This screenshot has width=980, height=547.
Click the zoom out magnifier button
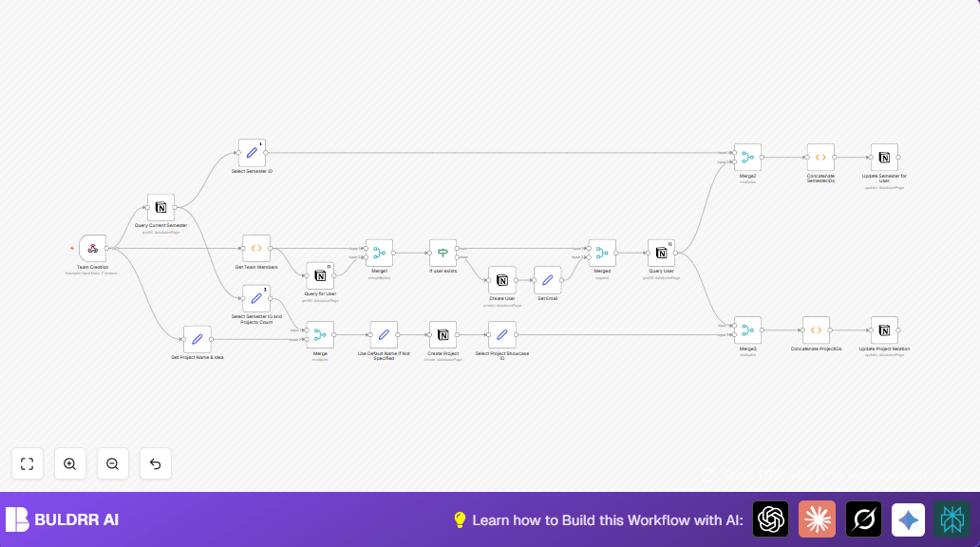[x=112, y=463]
